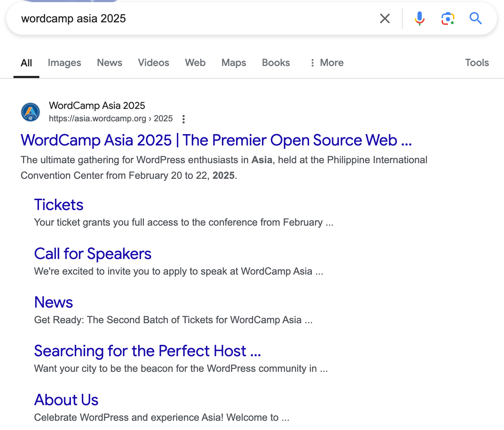Switch to the Books tab
The image size is (504, 430).
pyautogui.click(x=276, y=63)
